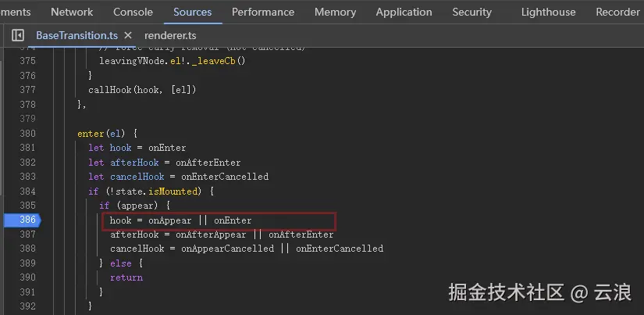The width and height of the screenshot is (644, 315).
Task: Open the Console panel tab
Action: click(133, 12)
